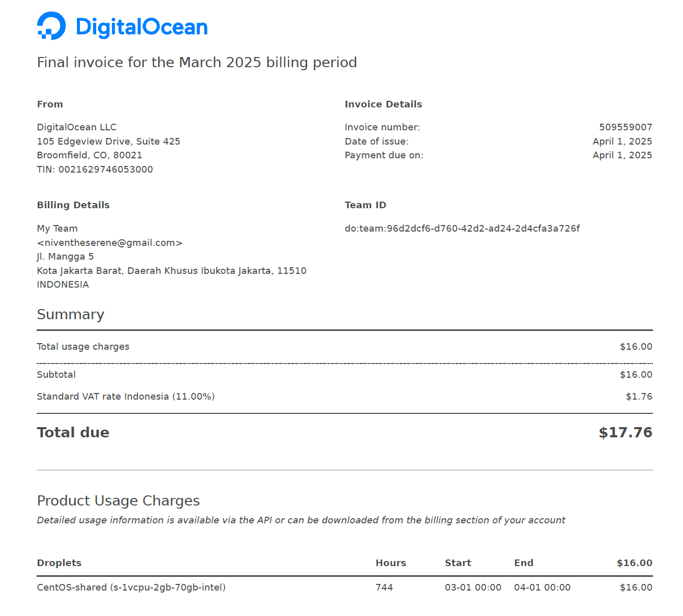The image size is (683, 616).
Task: Click the Droplets column header
Action: (x=59, y=563)
